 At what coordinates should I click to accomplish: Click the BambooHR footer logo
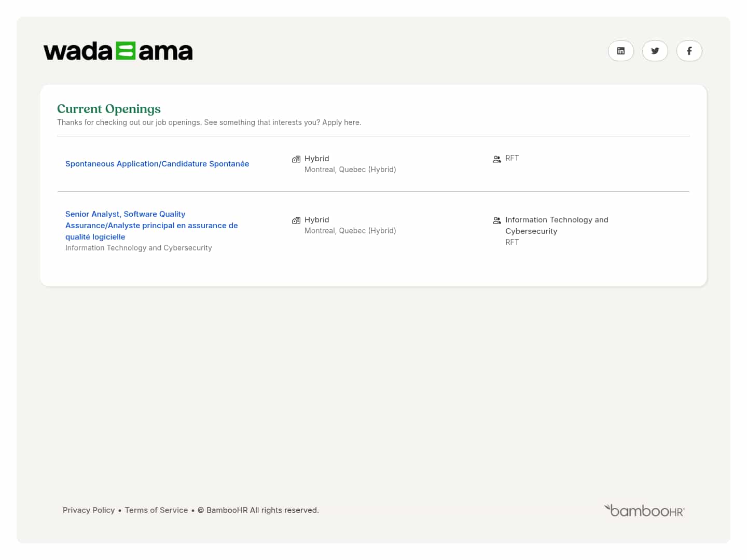point(644,511)
